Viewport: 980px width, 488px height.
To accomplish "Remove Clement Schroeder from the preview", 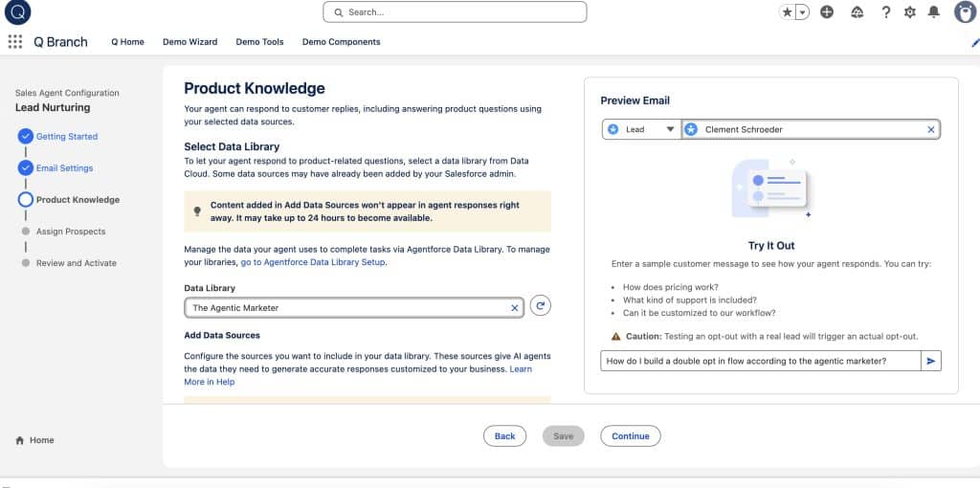I will click(930, 129).
